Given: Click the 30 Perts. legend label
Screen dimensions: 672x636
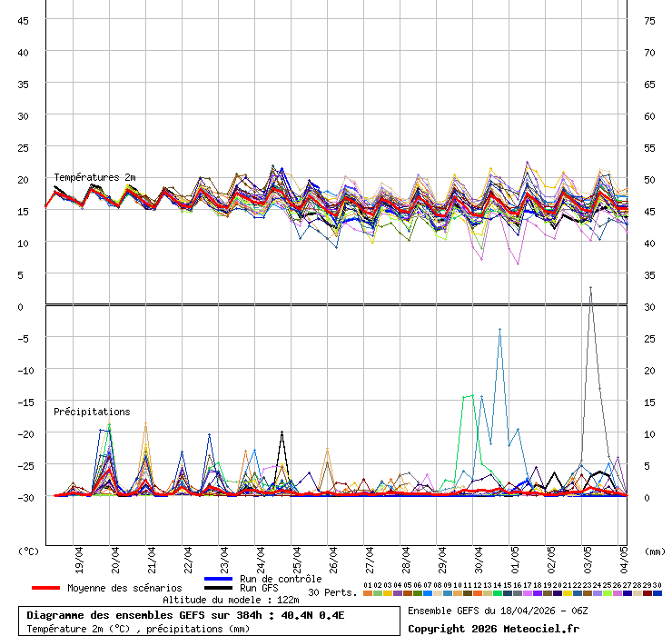Looking at the screenshot, I should click(x=332, y=592).
